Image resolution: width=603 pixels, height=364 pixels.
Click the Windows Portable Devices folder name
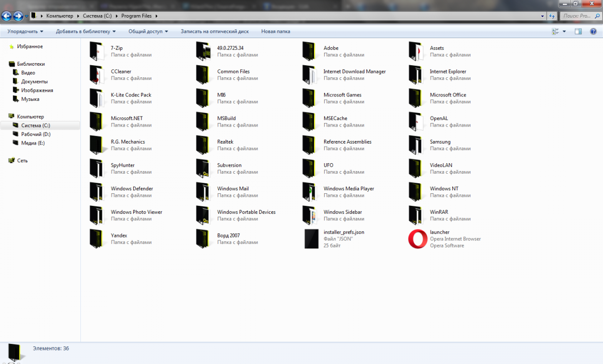246,212
